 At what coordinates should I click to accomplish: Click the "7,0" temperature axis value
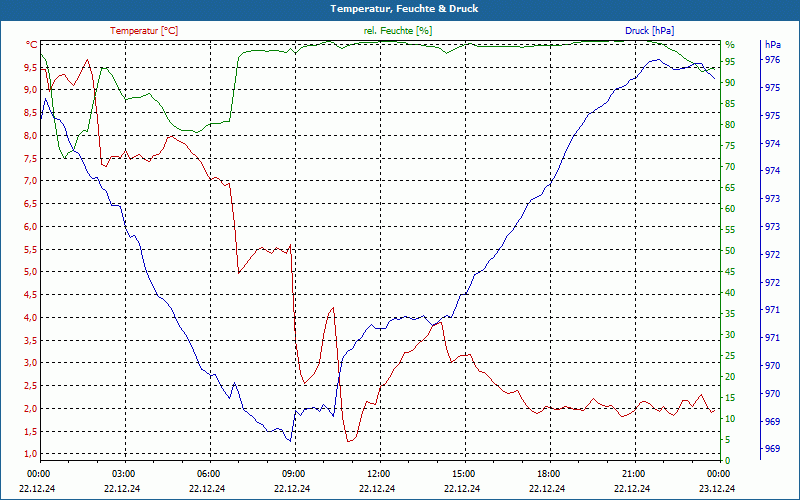[x=31, y=181]
